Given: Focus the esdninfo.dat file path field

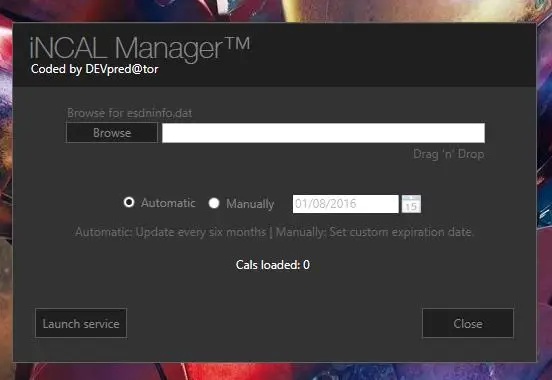Looking at the screenshot, I should point(323,133).
